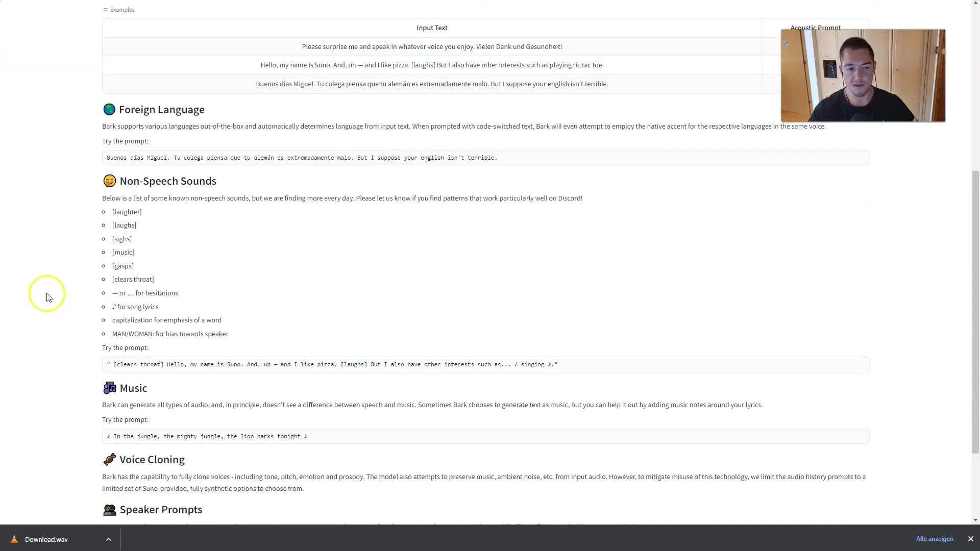Toggle visibility of Acoustic Prompt panel

pyautogui.click(x=815, y=27)
